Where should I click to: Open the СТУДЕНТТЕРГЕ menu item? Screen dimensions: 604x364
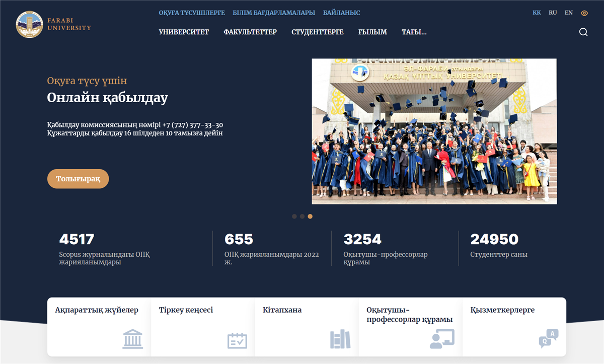[x=317, y=32]
